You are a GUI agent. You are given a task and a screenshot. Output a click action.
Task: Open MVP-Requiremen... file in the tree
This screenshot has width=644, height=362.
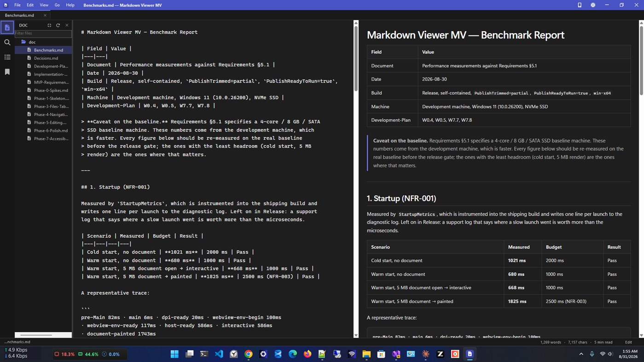point(44,82)
